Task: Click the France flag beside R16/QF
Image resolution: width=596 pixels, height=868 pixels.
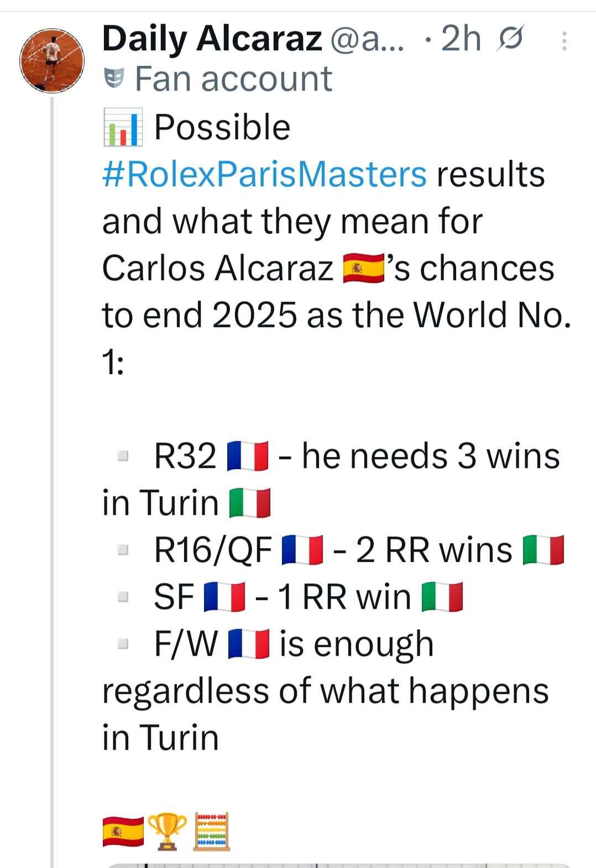Action: [x=302, y=550]
